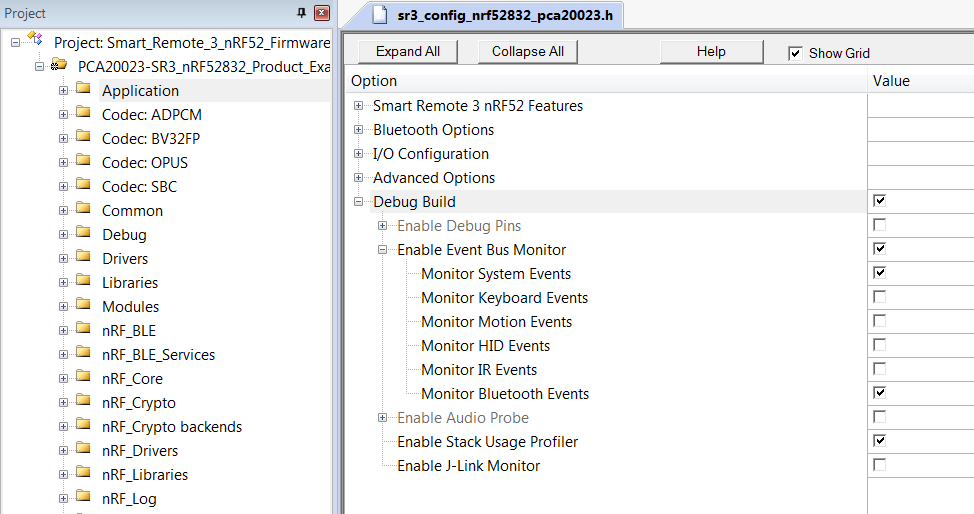Expand the Application group in project tree
The image size is (974, 514).
63,91
